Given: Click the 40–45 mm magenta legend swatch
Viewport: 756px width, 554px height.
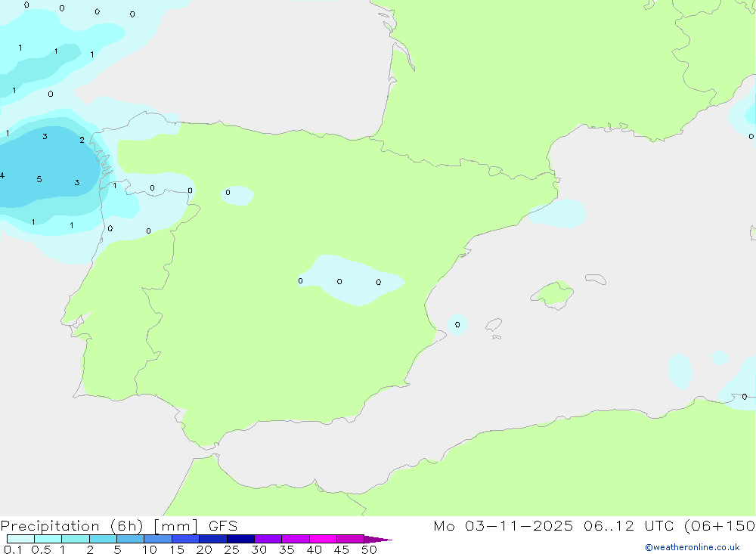Looking at the screenshot, I should [323, 539].
